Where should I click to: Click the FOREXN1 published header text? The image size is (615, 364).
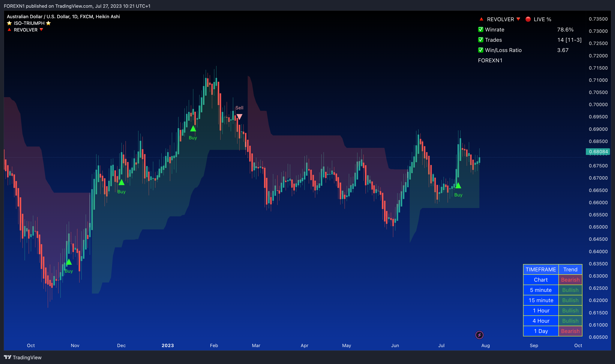click(77, 6)
